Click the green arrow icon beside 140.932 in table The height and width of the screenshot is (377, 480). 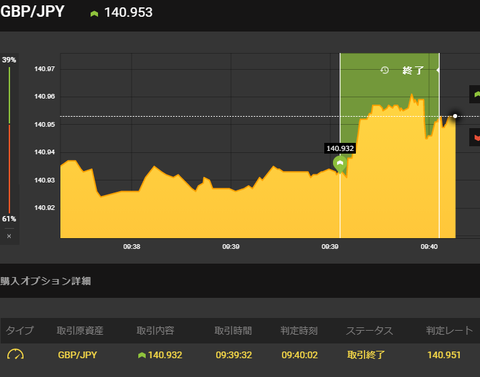pyautogui.click(x=142, y=355)
